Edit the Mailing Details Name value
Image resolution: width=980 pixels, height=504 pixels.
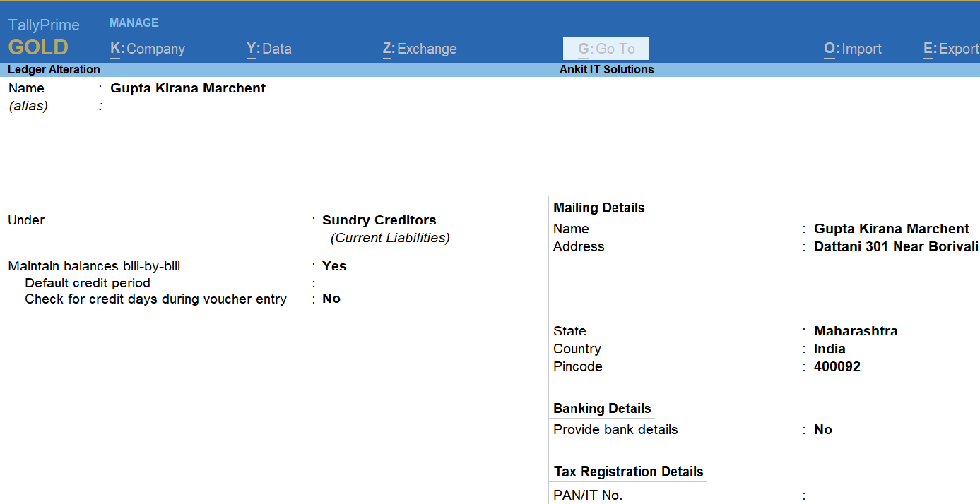click(892, 229)
